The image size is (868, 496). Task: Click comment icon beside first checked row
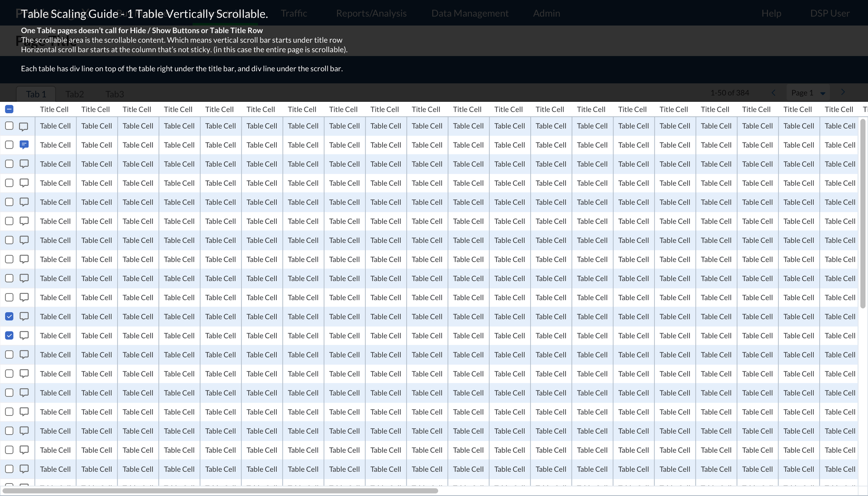point(24,316)
